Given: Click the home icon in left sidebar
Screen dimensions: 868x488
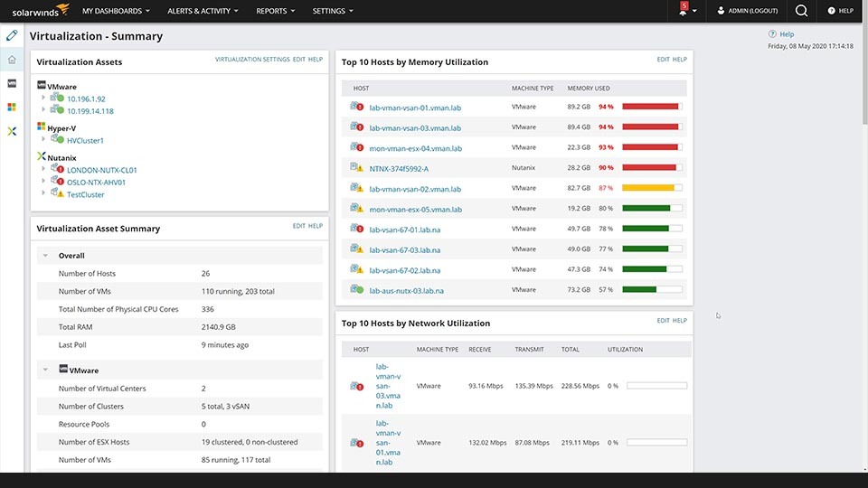Looking at the screenshot, I should pos(12,60).
